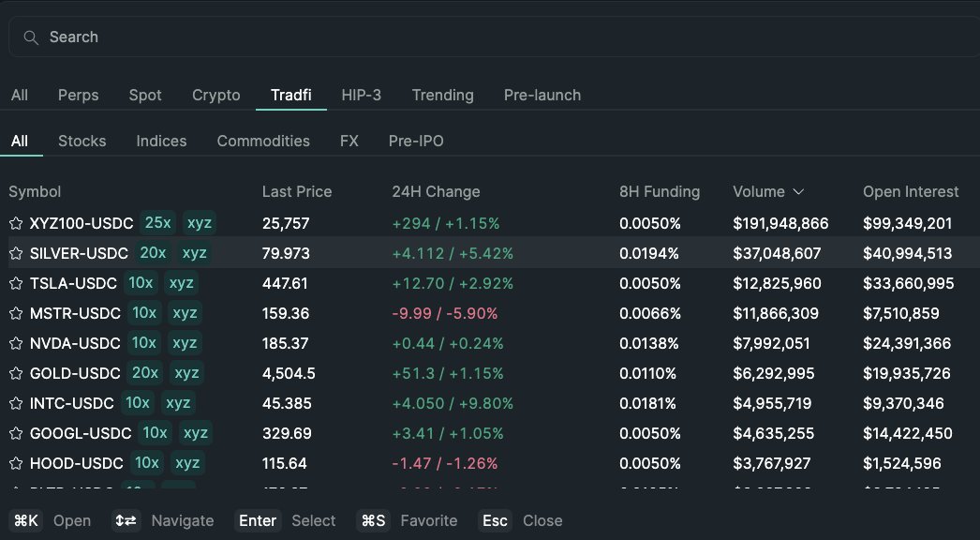Open the HIP-3 tab
This screenshot has height=540, width=980.
[x=362, y=95]
